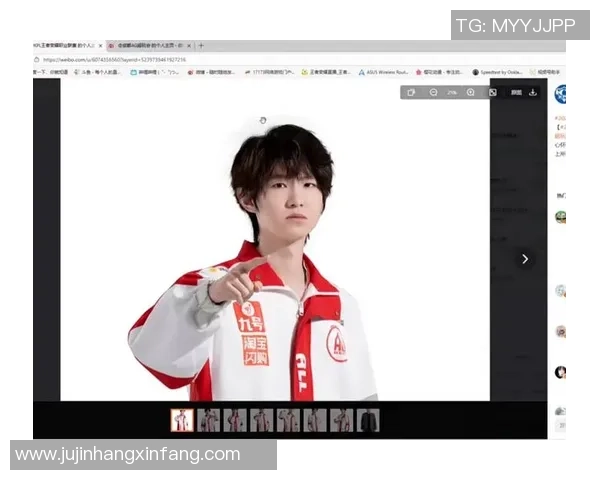The width and height of the screenshot is (600, 480).
Task: Switch to the second browser tab
Action: [x=150, y=46]
